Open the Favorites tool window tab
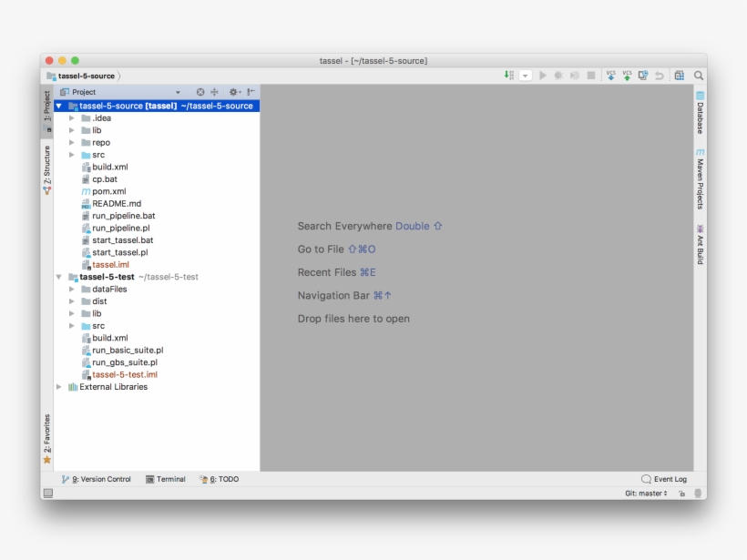Screen dimensions: 747x560 [x=47, y=439]
